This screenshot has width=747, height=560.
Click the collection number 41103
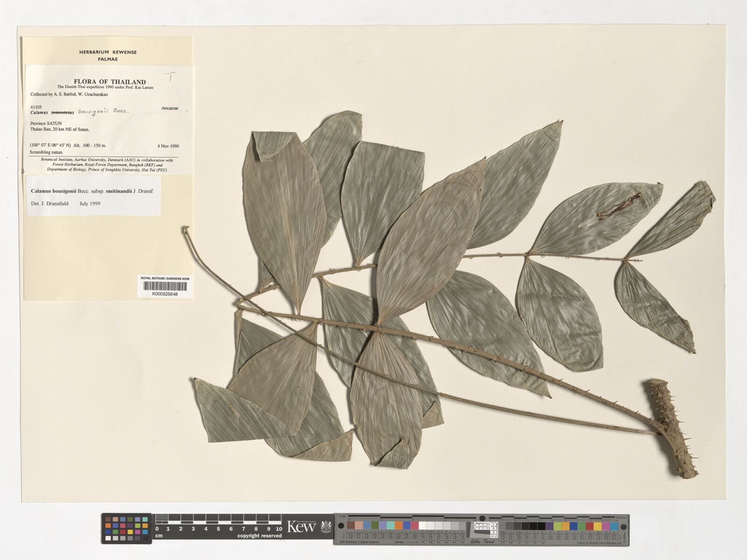coord(35,107)
